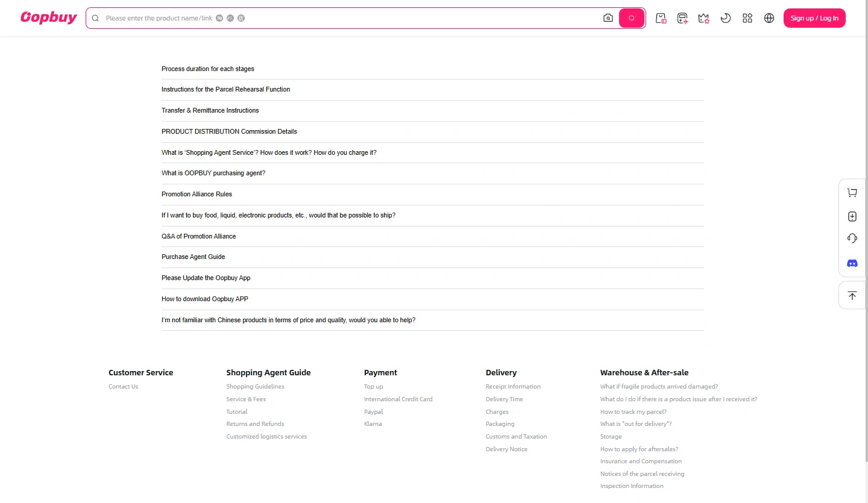Open the Chinese products price and quality question
The width and height of the screenshot is (868, 503).
click(432, 320)
